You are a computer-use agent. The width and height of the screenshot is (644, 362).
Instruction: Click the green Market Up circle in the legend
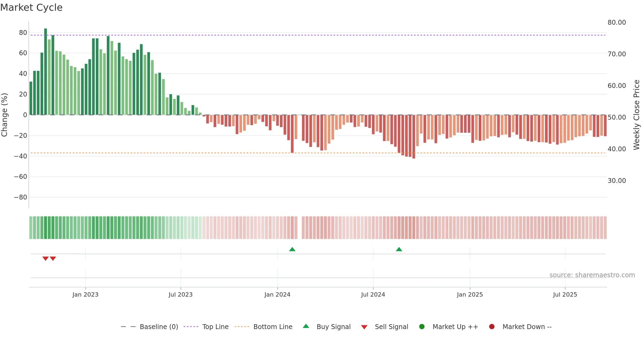pyautogui.click(x=422, y=327)
